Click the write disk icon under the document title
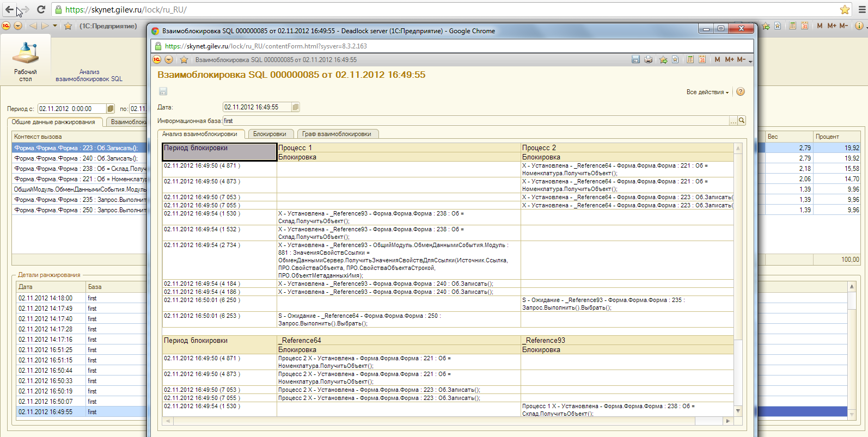Viewport: 868px width, 437px height. coord(163,91)
